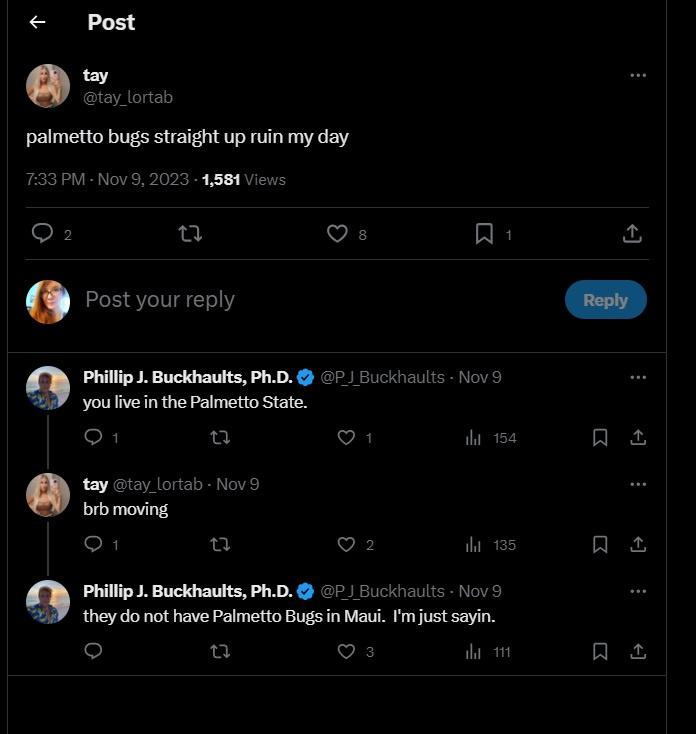Viewport: 696px width, 734px height.
Task: View analytics showing 111 views
Action: pyautogui.click(x=488, y=652)
